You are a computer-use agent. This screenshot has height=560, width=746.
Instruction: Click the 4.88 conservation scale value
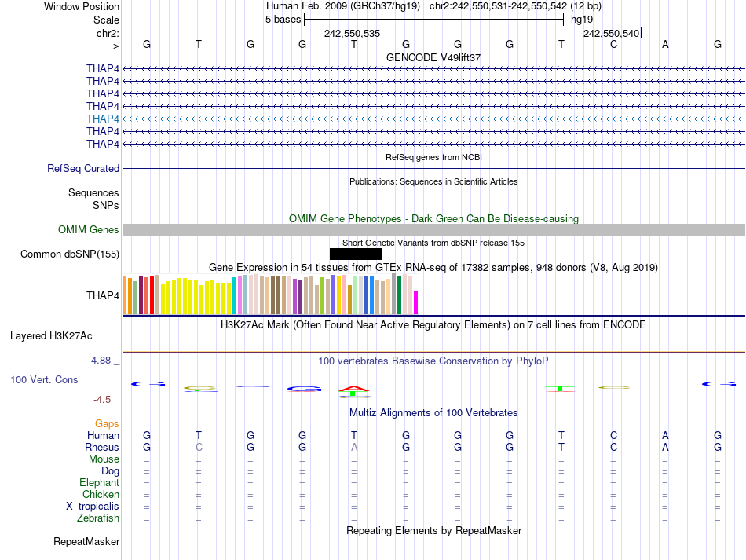click(x=101, y=361)
